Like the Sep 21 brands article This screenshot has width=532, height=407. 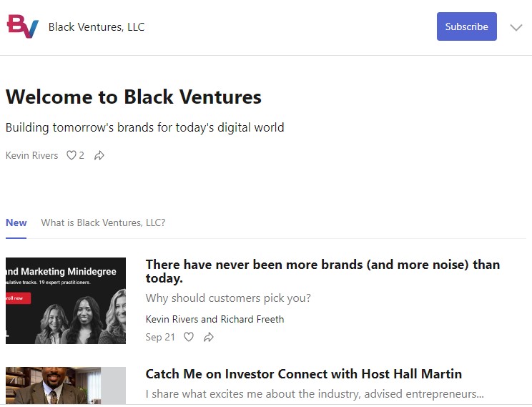point(189,337)
